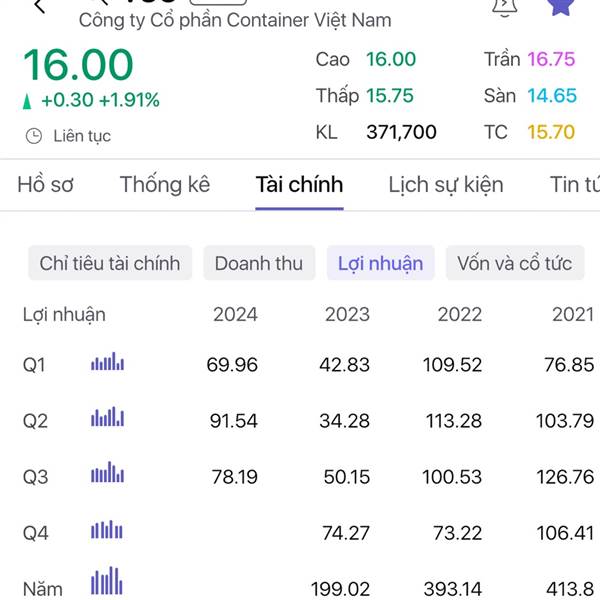This screenshot has width=600, height=600.
Task: Switch to the Hồ sơ tab
Action: 45,185
